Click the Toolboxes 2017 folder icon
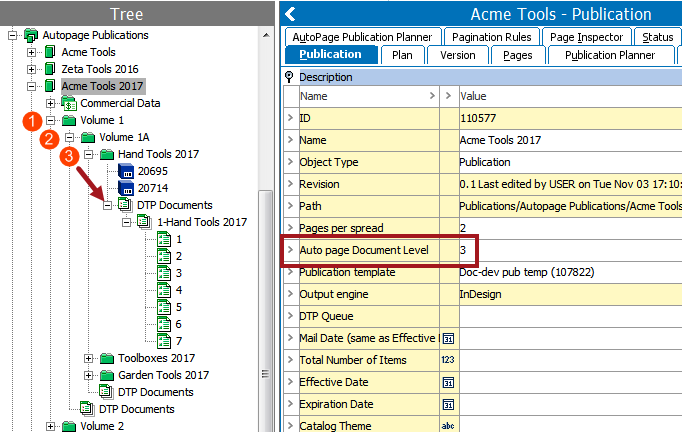The width and height of the screenshot is (682, 432). coord(107,358)
